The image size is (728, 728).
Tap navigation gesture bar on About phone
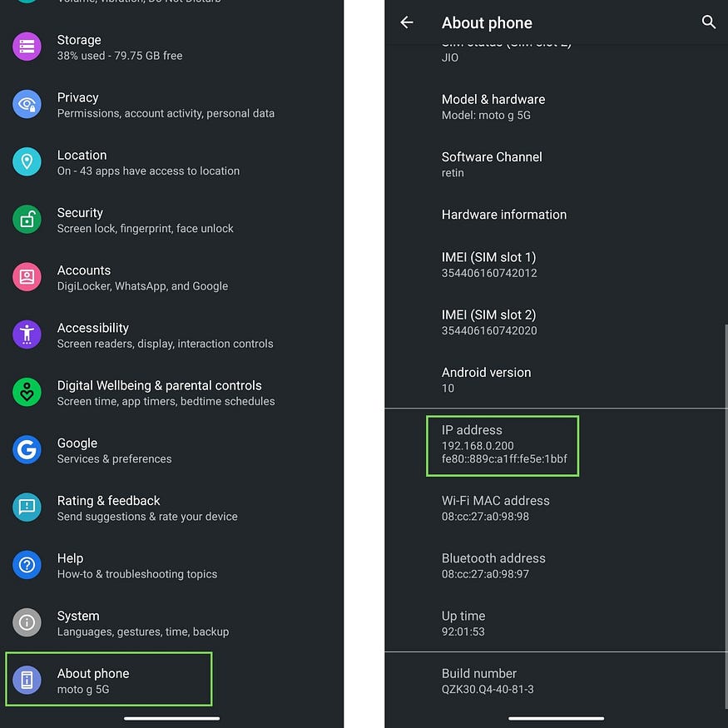click(557, 718)
